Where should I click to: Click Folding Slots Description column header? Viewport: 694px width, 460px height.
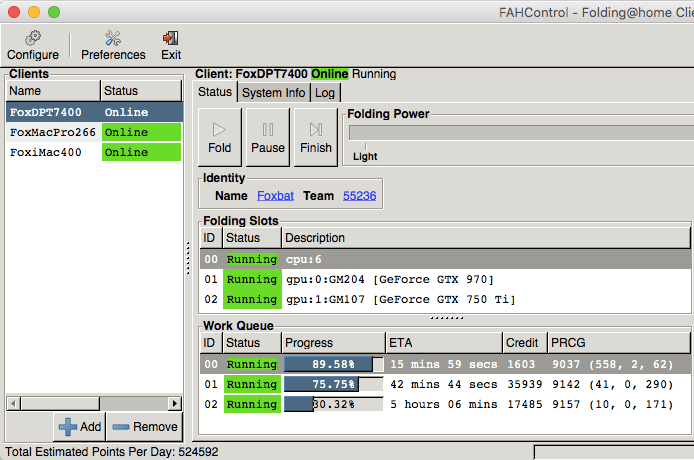(x=486, y=238)
